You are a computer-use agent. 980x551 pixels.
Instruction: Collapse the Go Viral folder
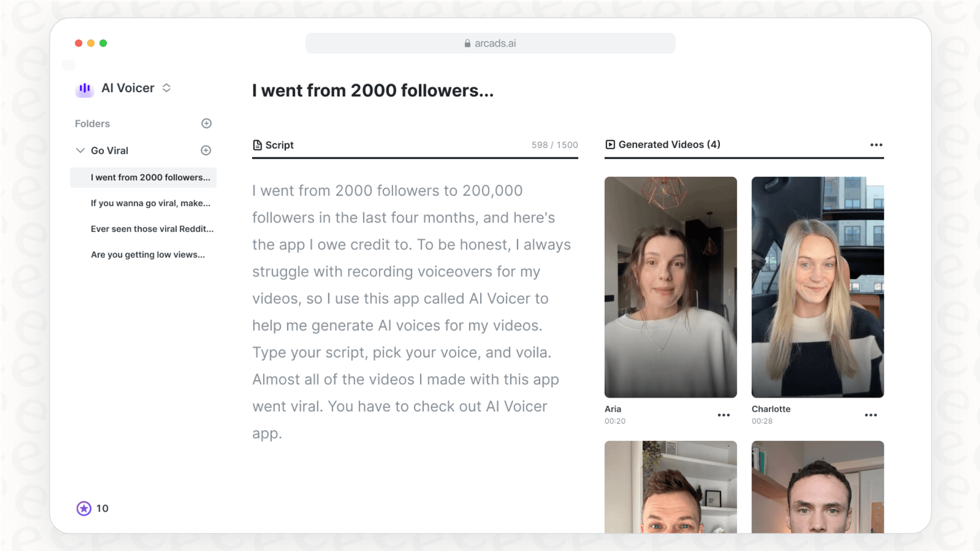pyautogui.click(x=80, y=150)
